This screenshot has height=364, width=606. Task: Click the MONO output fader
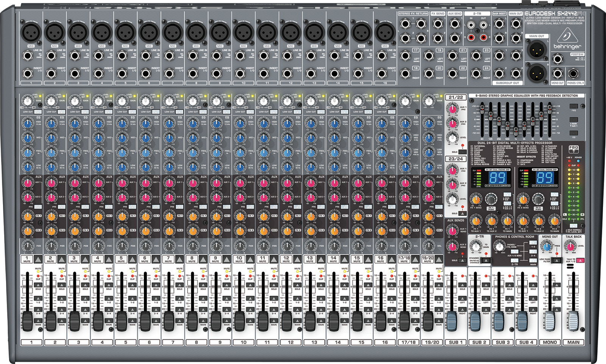click(x=550, y=321)
